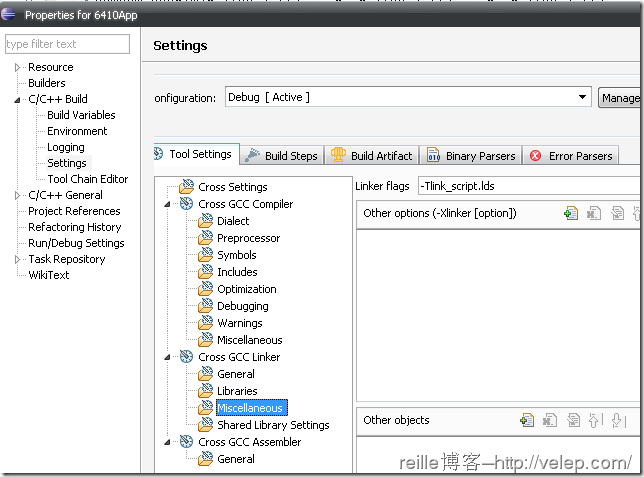Click the delete icon in Other options toolbar
This screenshot has height=477, width=644.
pyautogui.click(x=594, y=213)
